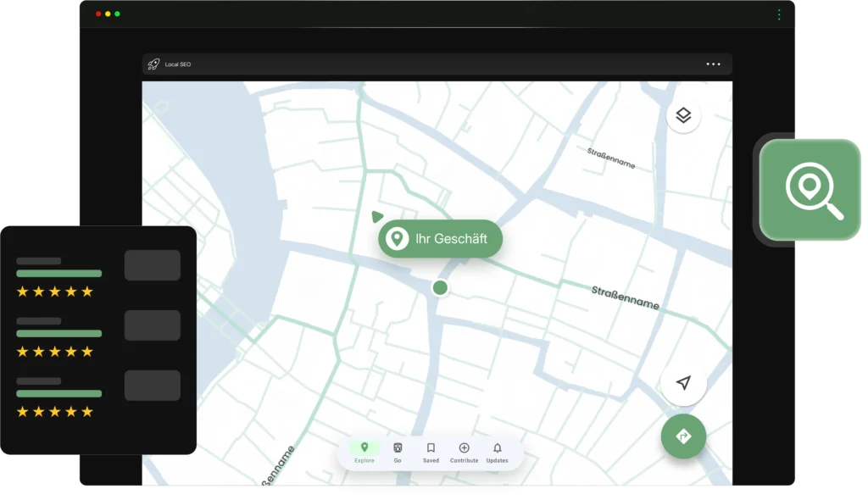Select the Contribute tab

464,453
